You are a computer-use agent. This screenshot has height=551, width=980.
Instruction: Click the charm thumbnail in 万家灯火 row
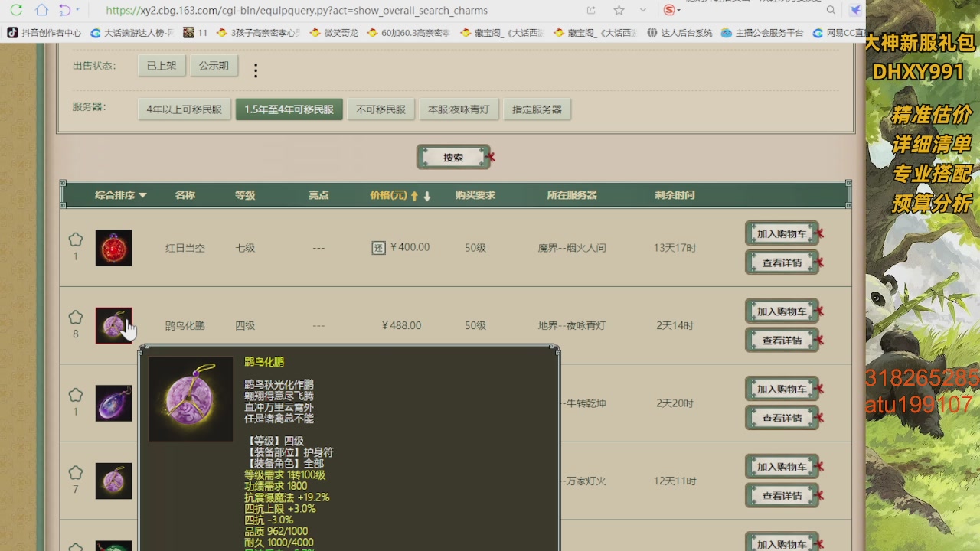point(113,481)
